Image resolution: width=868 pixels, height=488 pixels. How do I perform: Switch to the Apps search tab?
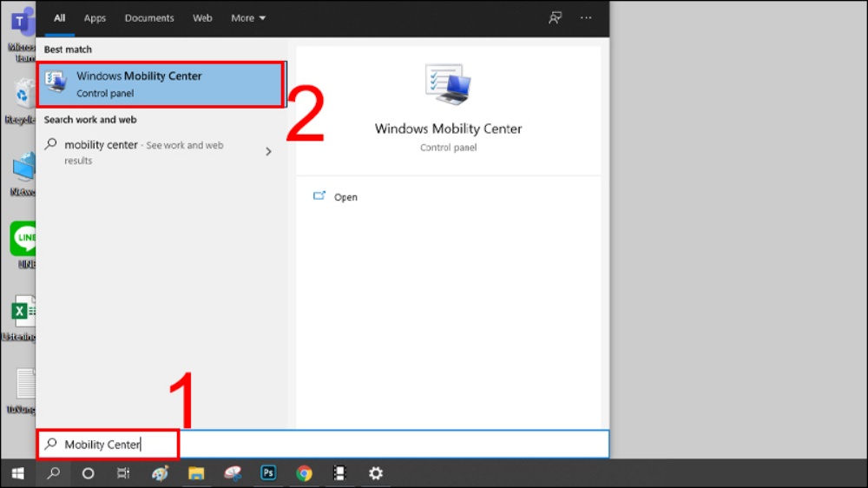[x=95, y=17]
